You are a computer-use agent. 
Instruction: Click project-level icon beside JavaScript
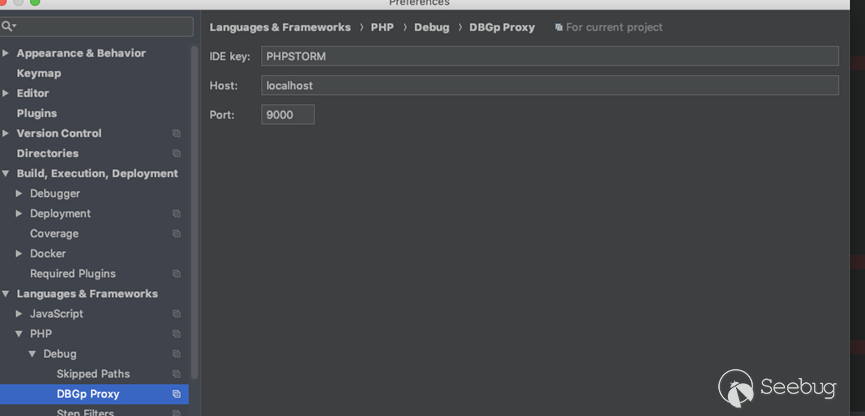(177, 314)
